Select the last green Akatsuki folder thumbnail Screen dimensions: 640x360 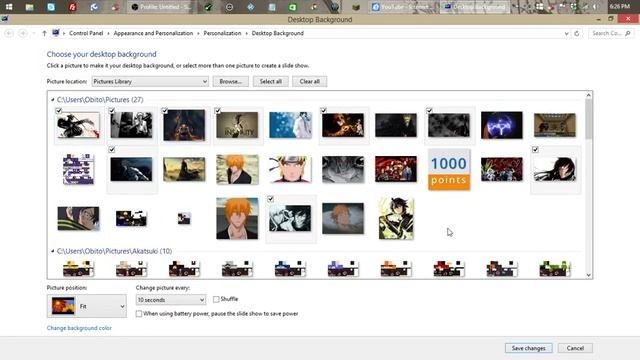[x=555, y=269]
